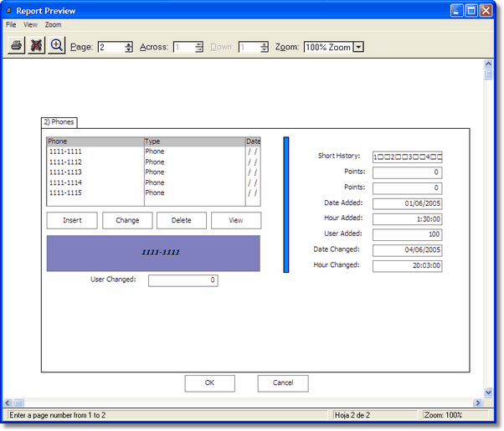The image size is (504, 431).
Task: Decrease the Page spinner value
Action: pyautogui.click(x=129, y=50)
